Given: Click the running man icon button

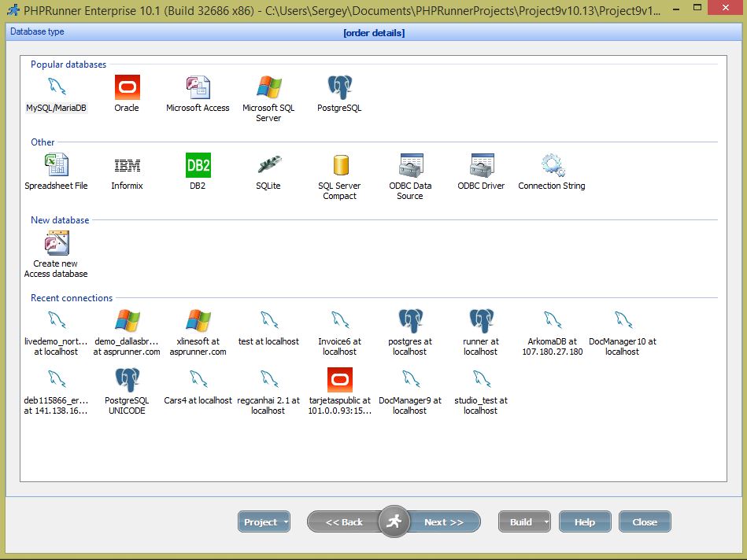Looking at the screenshot, I should (394, 521).
